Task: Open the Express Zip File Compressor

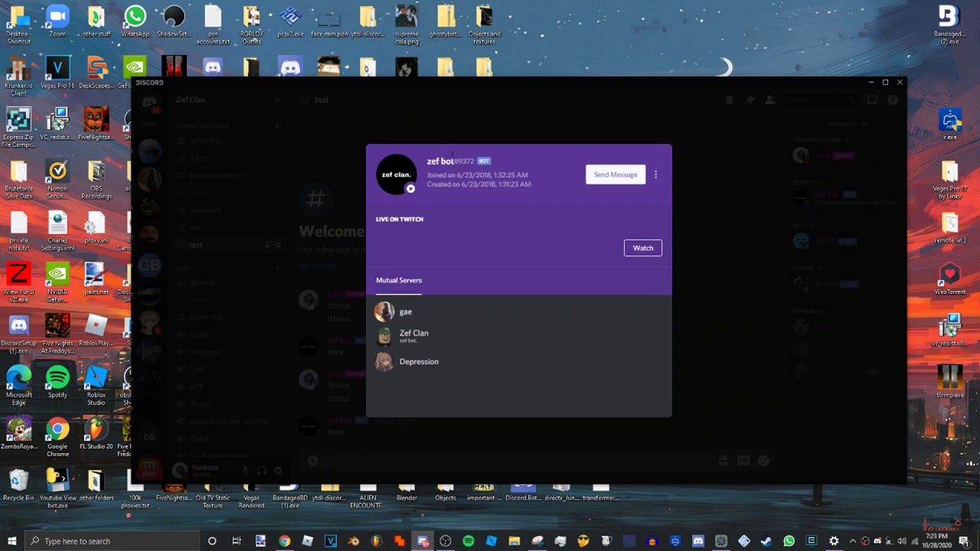Action: coord(18,128)
